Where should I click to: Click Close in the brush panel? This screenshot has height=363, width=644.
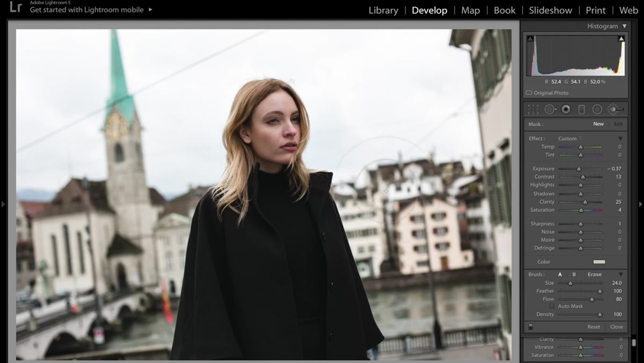[617, 326]
